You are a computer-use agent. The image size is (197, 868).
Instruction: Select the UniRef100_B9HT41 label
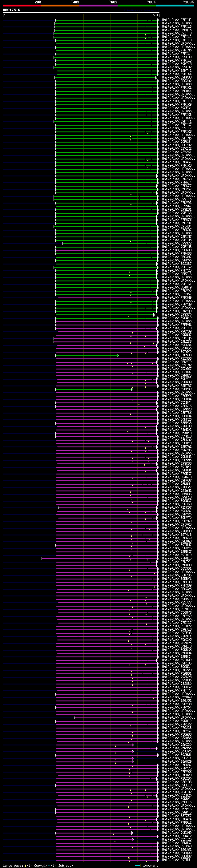pyautogui.click(x=177, y=122)
